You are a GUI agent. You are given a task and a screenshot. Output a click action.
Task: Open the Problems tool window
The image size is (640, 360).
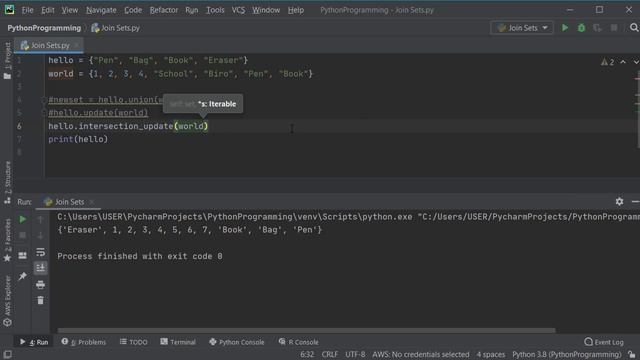click(84, 342)
